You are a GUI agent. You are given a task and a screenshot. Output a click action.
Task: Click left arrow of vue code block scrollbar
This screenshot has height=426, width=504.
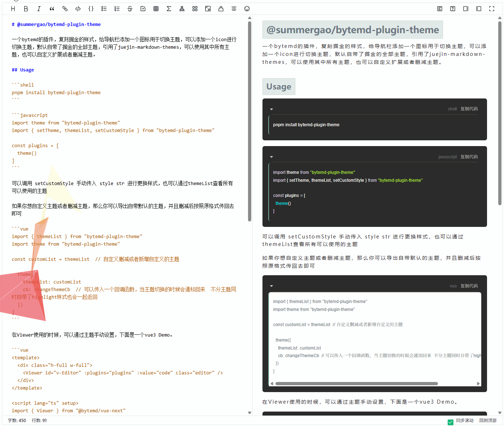(x=272, y=384)
